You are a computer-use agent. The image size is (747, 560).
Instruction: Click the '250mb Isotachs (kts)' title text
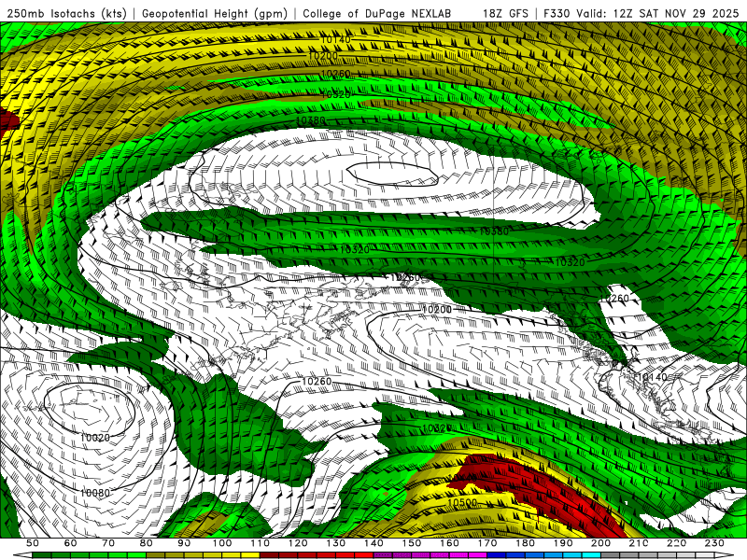[x=66, y=13]
